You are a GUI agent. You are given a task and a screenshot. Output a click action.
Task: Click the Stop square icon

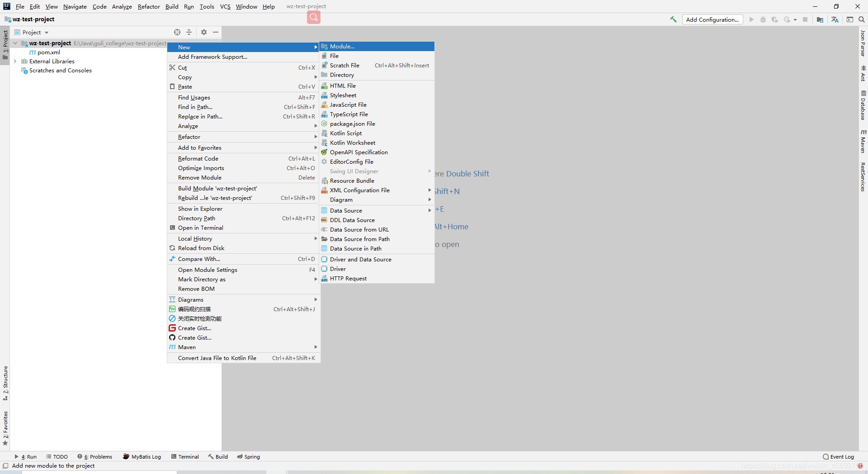tap(805, 19)
